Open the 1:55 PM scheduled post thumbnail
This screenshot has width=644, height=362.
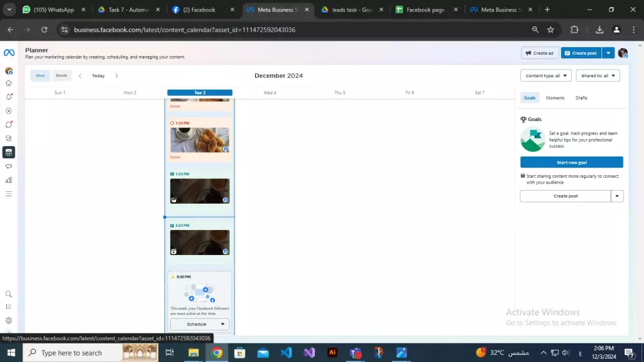point(200,191)
